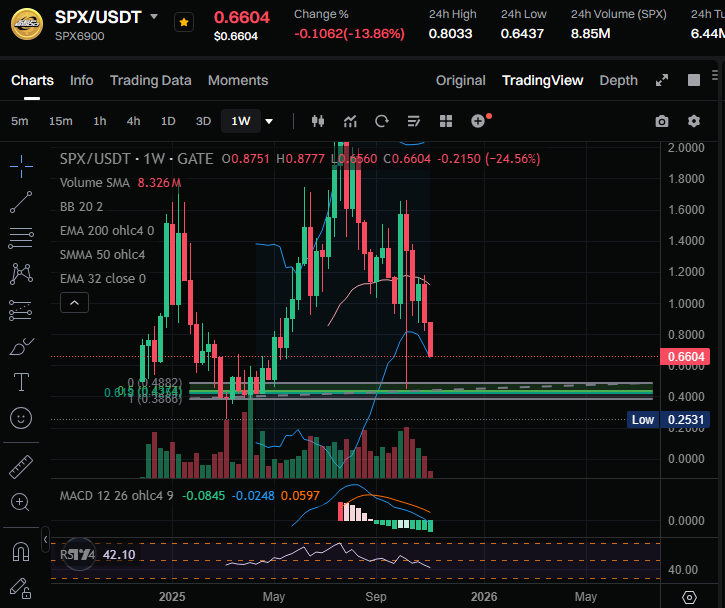The height and width of the screenshot is (608, 725).
Task: Open the forecasting and measurement tool
Action: pyautogui.click(x=21, y=310)
